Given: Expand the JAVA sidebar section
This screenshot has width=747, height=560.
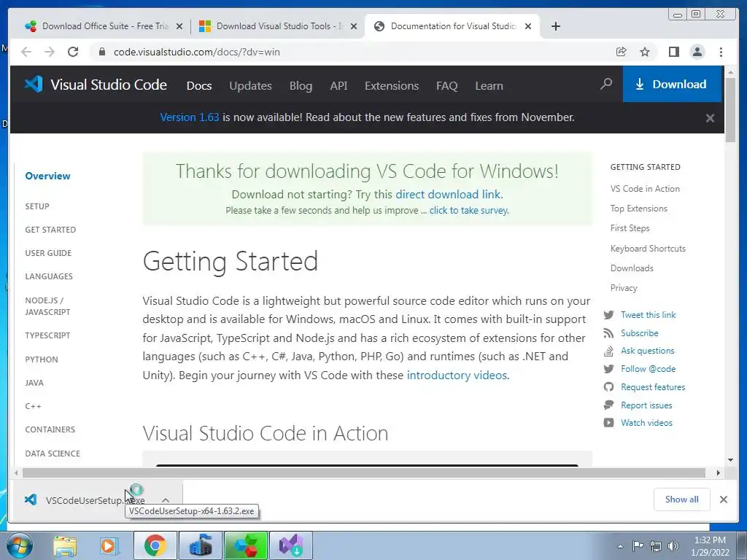Looking at the screenshot, I should click(34, 383).
